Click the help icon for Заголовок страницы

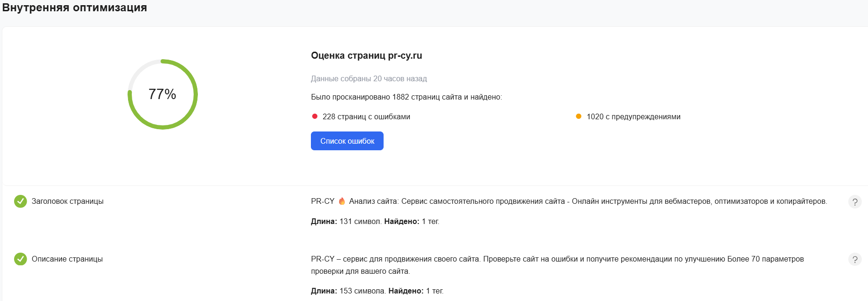pos(855,202)
